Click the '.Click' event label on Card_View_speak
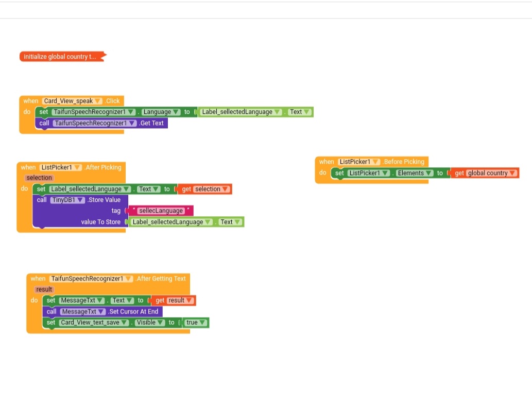The height and width of the screenshot is (399, 532). point(112,101)
